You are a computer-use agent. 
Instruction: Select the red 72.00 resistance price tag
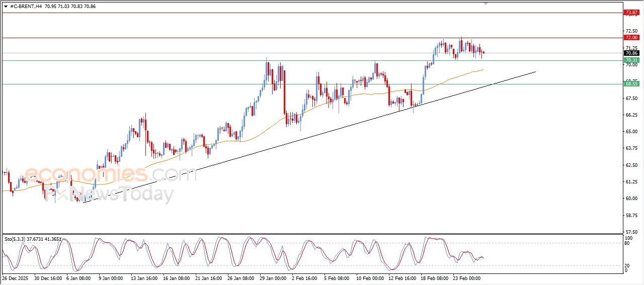[631, 38]
